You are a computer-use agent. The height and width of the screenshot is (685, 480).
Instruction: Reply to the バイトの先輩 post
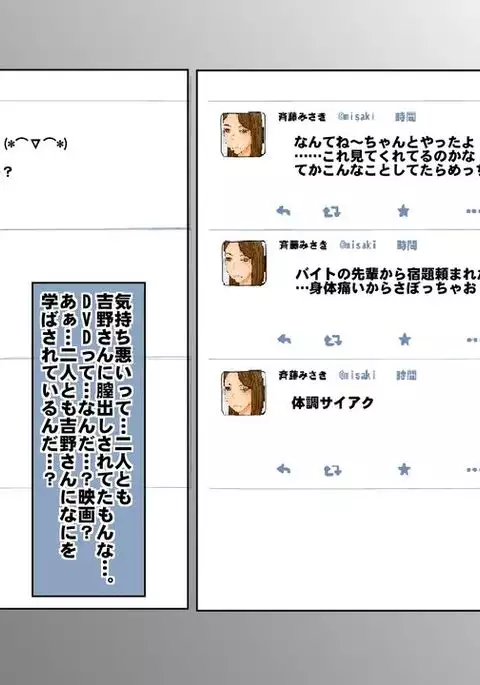(x=284, y=339)
